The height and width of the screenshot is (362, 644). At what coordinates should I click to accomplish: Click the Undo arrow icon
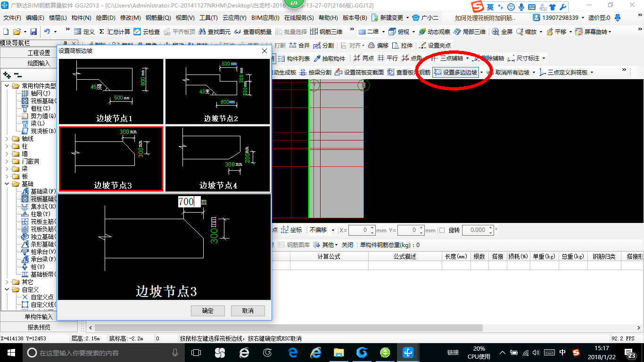[47, 32]
